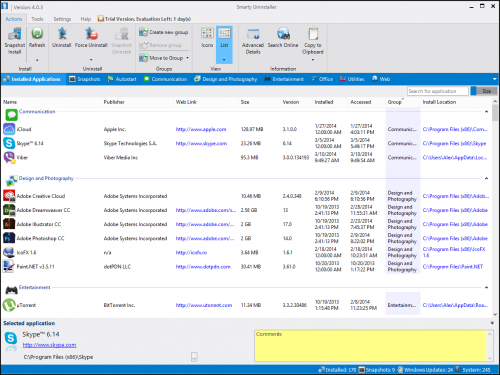Expand the tab bar overflow arrow
Viewport: 500px width, 375px height.
click(495, 79)
